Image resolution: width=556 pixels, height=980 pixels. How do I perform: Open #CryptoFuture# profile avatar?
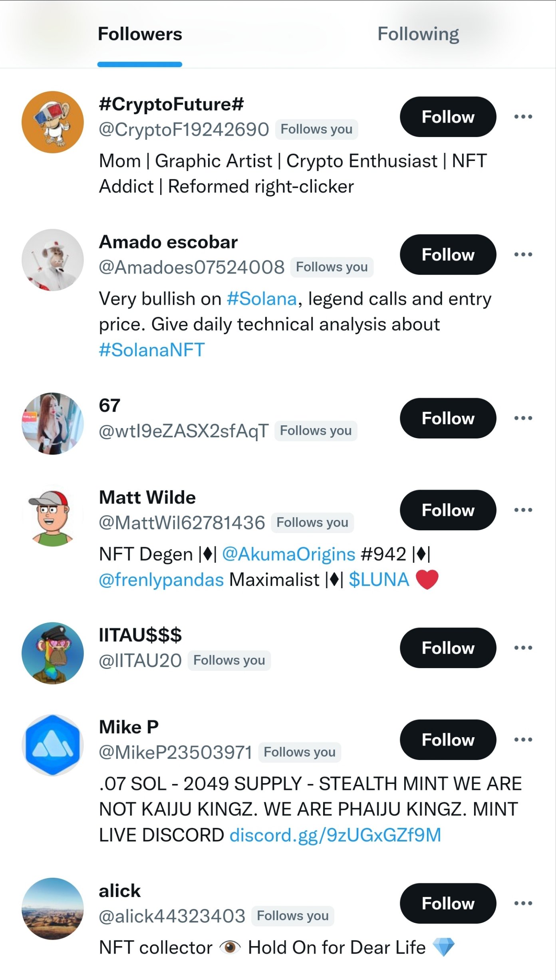[53, 122]
